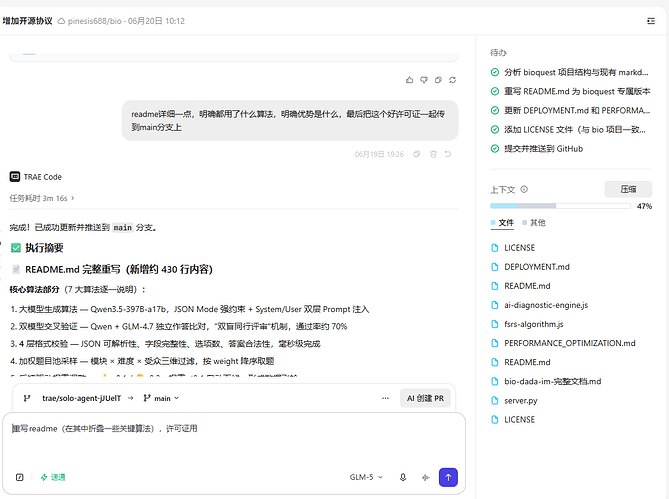This screenshot has height=499, width=669.
Task: Open bio-dada-im-完整文档.md in the file list
Action: [553, 381]
